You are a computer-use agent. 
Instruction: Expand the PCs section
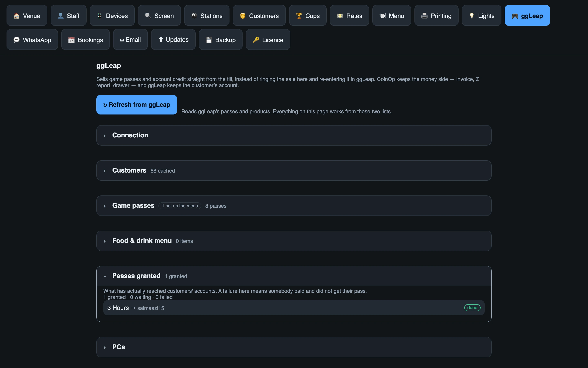click(294, 347)
